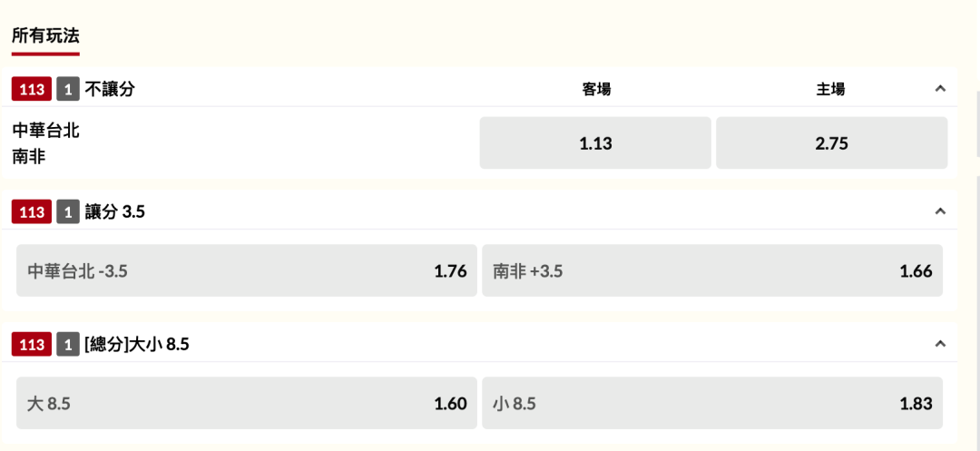Click gray 1 badge beside [總分]大小 8.5
This screenshot has width=980, height=451.
pos(68,345)
